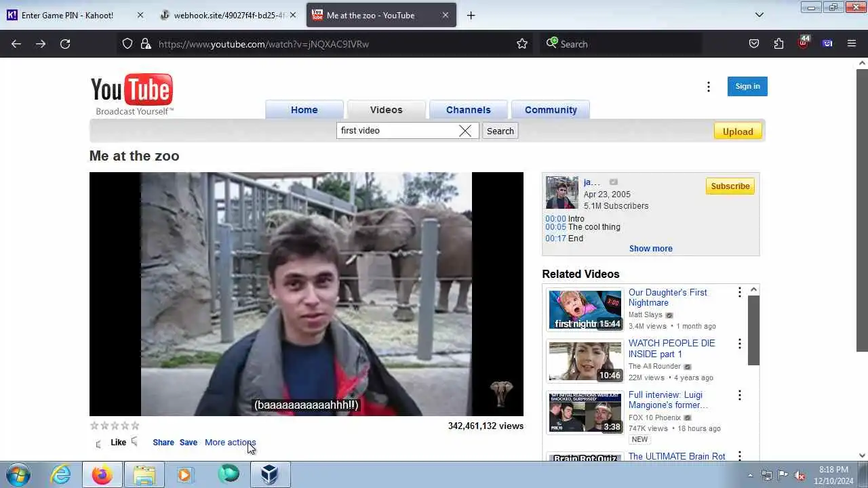Jump to the 00:05 timestamp
The width and height of the screenshot is (868, 488).
pos(555,227)
